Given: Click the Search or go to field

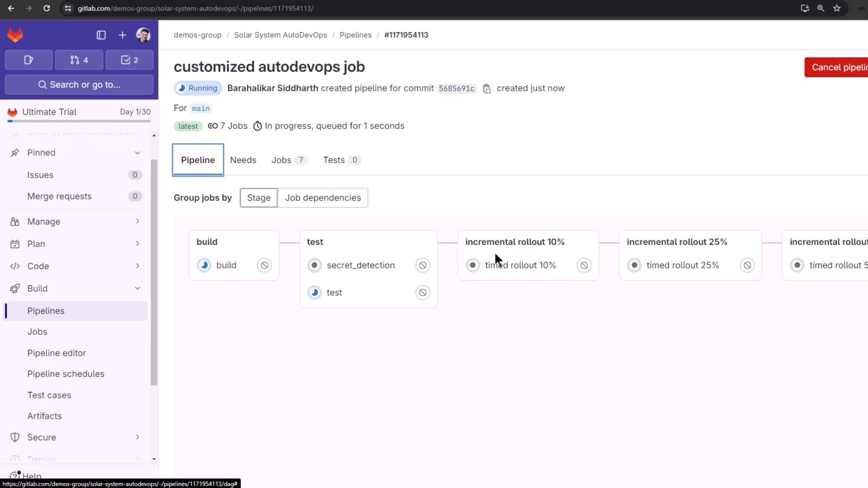Looking at the screenshot, I should (79, 85).
